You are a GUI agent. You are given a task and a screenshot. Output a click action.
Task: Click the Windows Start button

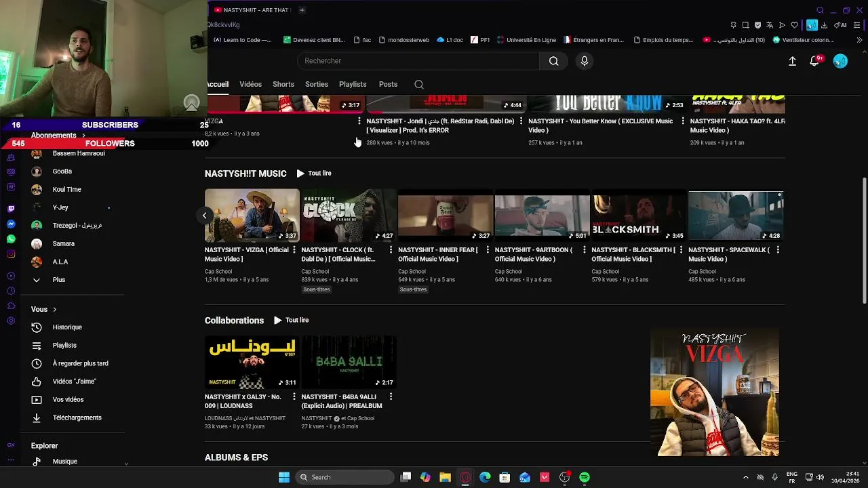pyautogui.click(x=284, y=477)
